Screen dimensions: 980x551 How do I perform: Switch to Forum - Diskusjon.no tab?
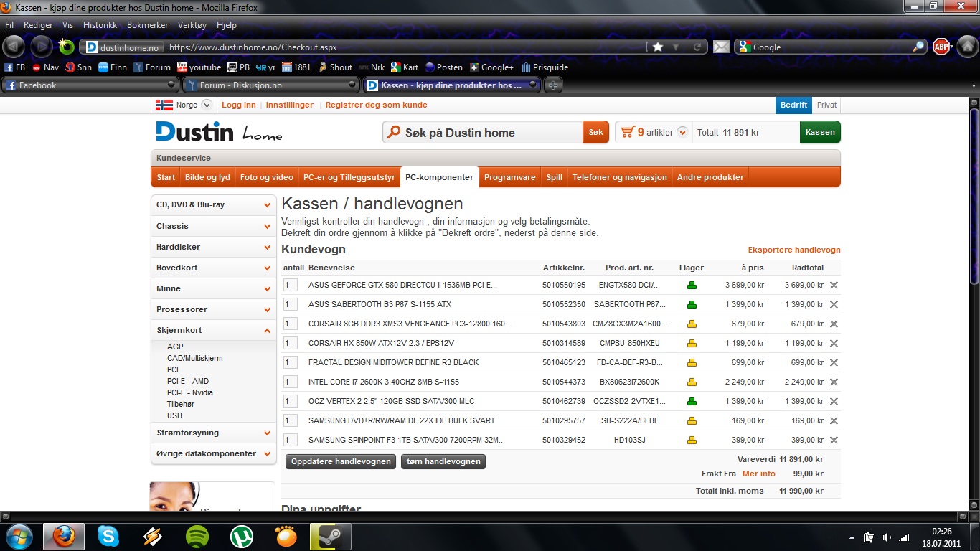click(x=271, y=85)
